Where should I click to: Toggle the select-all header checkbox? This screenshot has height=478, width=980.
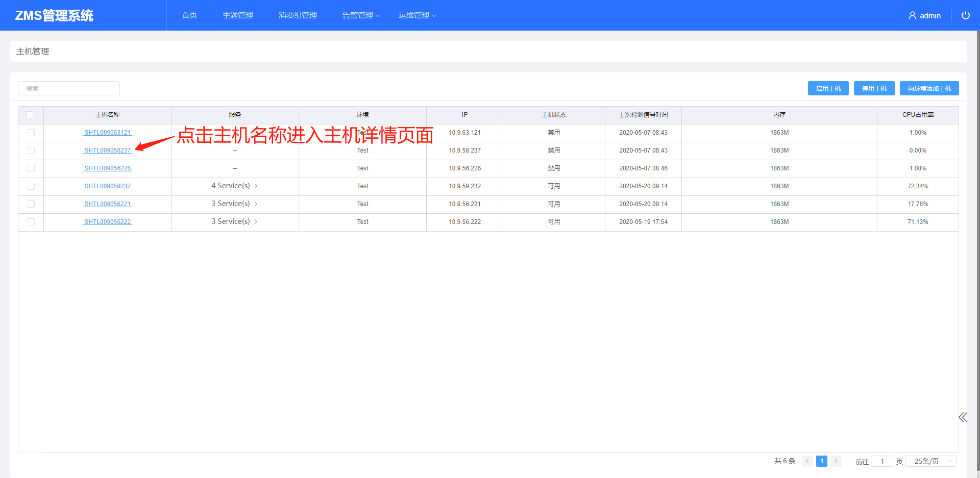(30, 115)
